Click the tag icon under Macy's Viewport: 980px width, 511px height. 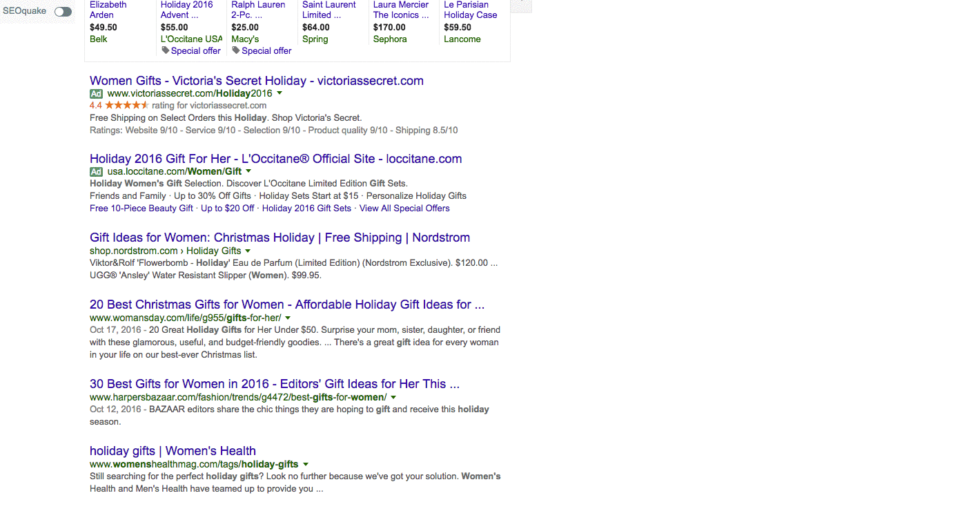point(236,50)
